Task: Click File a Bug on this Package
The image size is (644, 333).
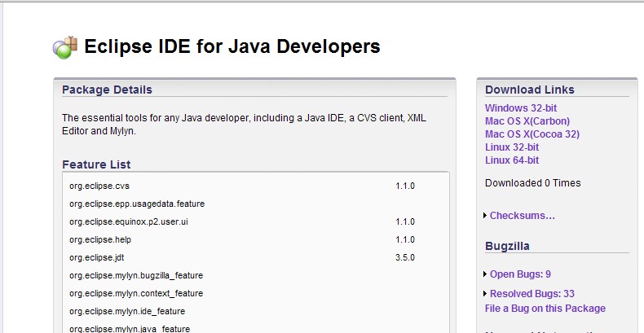Action: [545, 309]
